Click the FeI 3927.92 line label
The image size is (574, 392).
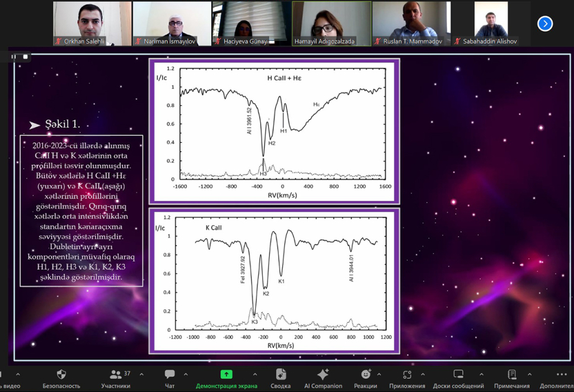pyautogui.click(x=243, y=270)
